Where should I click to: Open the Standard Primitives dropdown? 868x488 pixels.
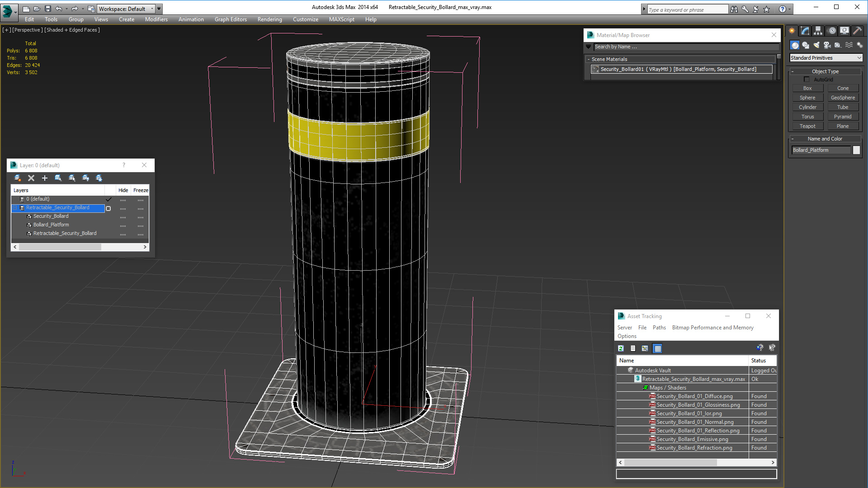[x=826, y=58]
